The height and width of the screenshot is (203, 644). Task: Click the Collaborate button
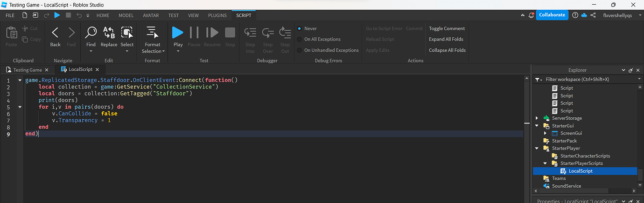click(x=552, y=15)
